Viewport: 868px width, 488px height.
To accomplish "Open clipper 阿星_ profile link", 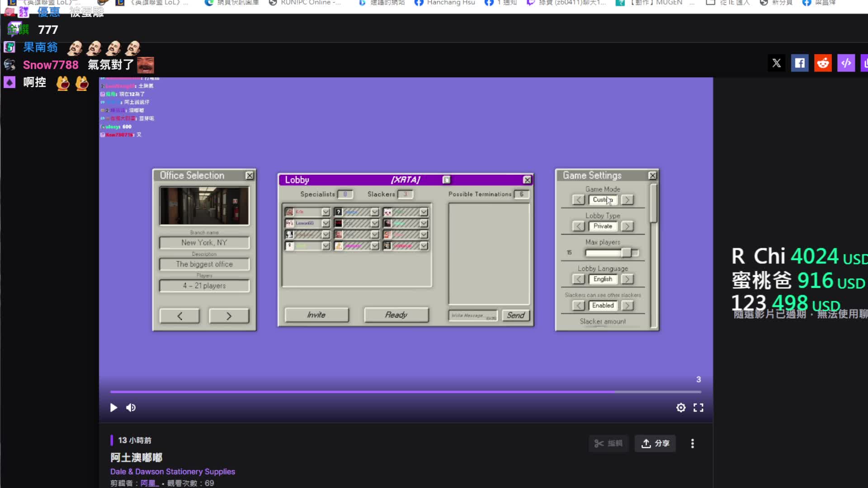I will (x=150, y=483).
